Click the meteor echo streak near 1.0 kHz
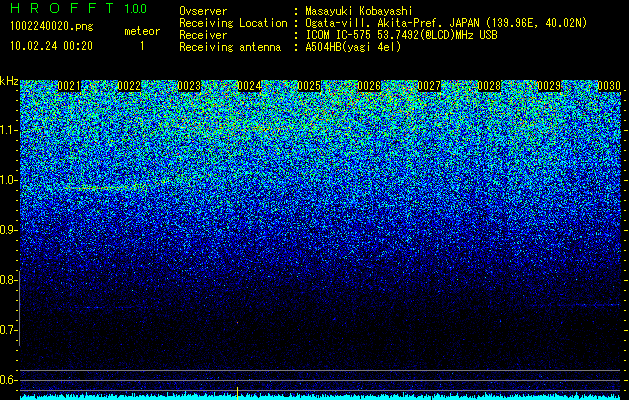629x400 pixels. coord(105,187)
